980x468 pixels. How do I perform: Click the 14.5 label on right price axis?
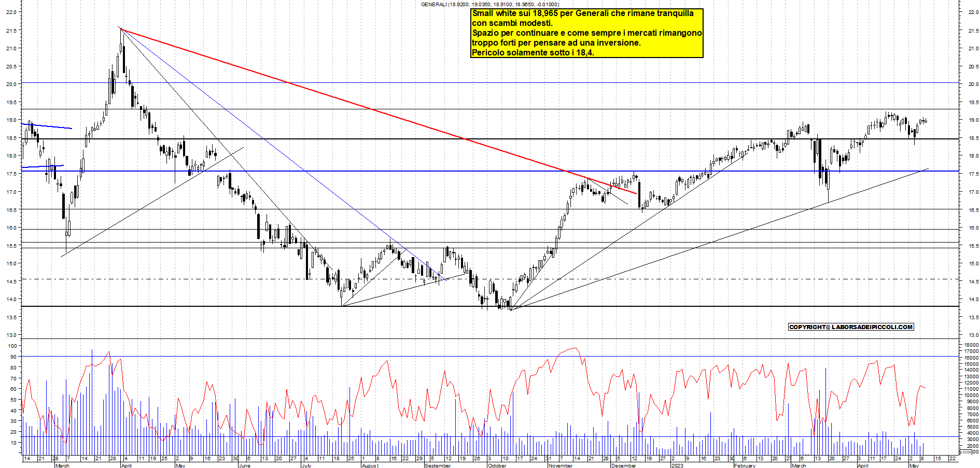click(x=973, y=282)
